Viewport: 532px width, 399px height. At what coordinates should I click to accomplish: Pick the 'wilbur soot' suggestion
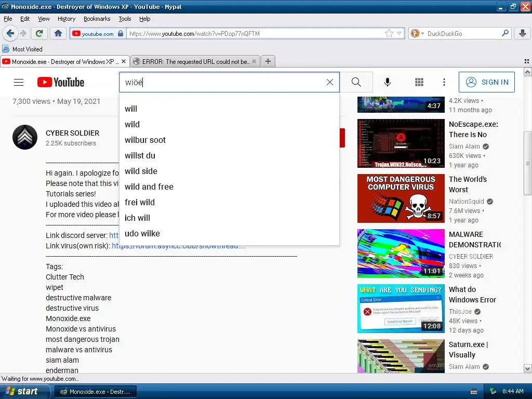[229, 140]
